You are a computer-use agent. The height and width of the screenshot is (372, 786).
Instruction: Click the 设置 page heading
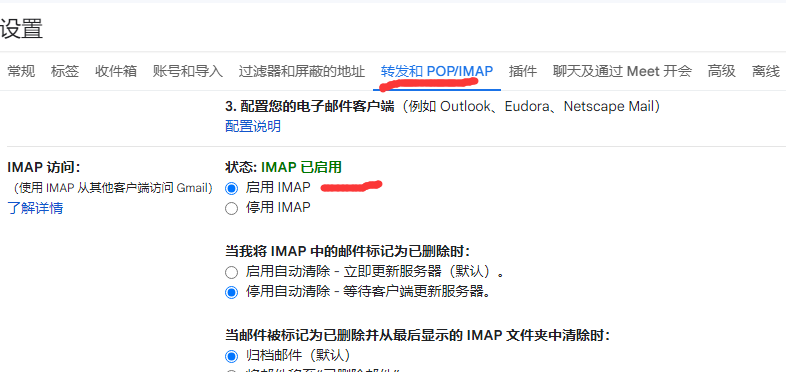coord(22,29)
